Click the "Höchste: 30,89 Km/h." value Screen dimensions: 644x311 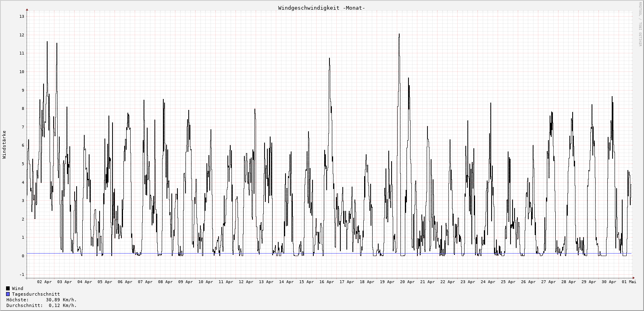pyautogui.click(x=42, y=300)
